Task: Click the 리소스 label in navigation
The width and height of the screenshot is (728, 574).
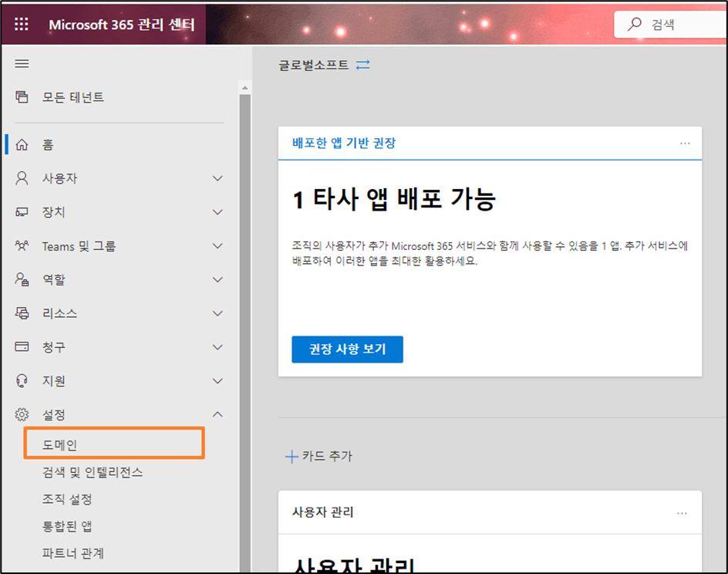Action: click(x=60, y=313)
